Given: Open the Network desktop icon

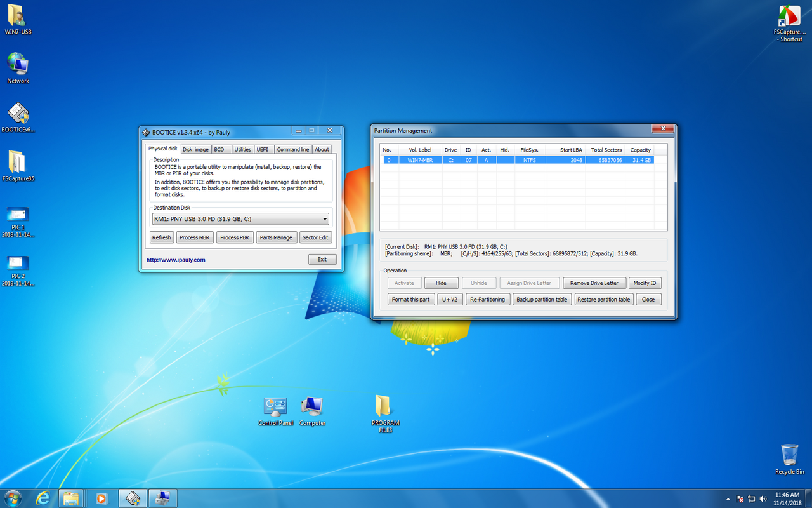Looking at the screenshot, I should (18, 67).
